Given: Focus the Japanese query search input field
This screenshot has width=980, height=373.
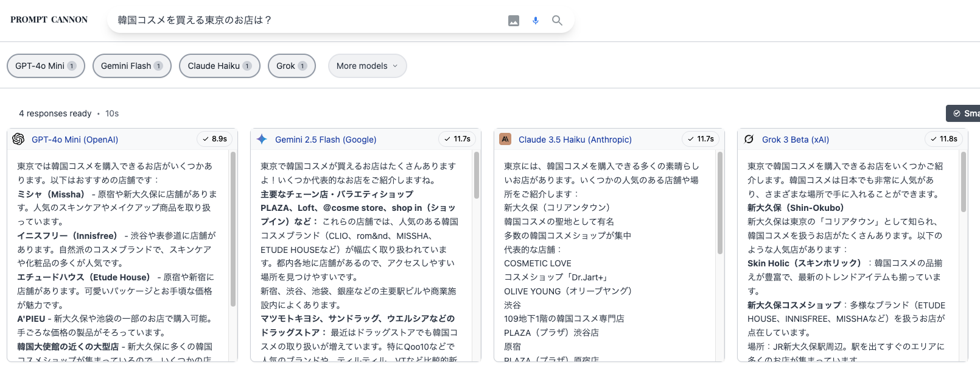Looking at the screenshot, I should 307,20.
